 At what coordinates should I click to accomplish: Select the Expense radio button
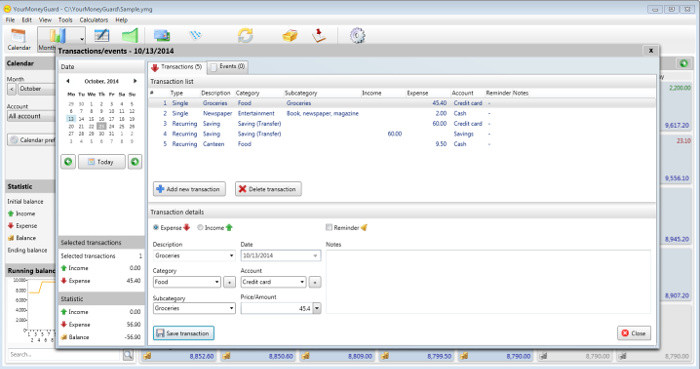(156, 228)
